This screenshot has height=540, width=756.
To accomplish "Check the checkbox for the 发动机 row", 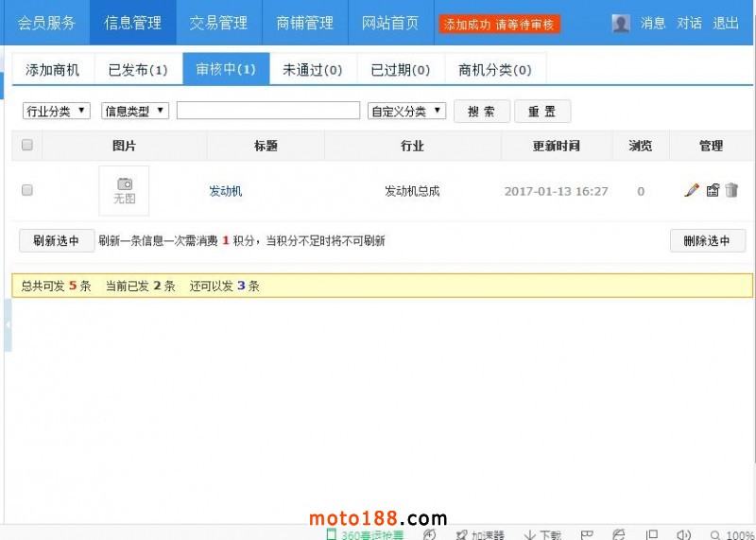I will [x=27, y=190].
